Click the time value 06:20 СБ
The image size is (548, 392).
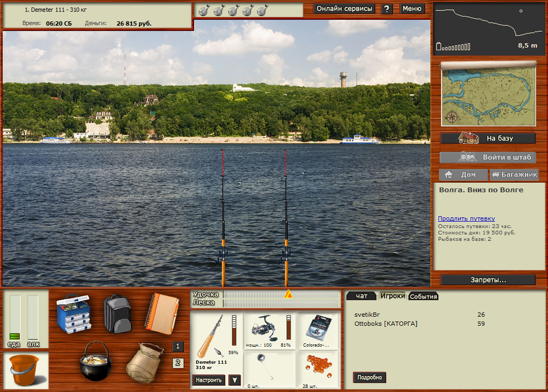pyautogui.click(x=59, y=24)
